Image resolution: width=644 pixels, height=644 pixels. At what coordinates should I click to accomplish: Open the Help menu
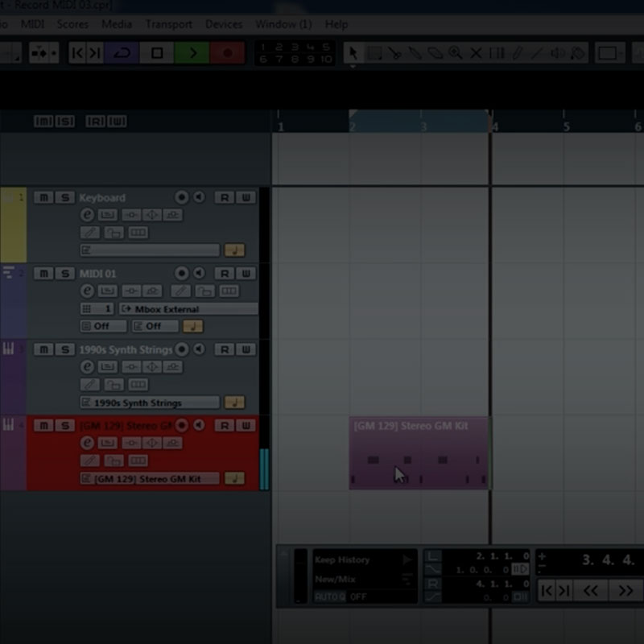336,24
